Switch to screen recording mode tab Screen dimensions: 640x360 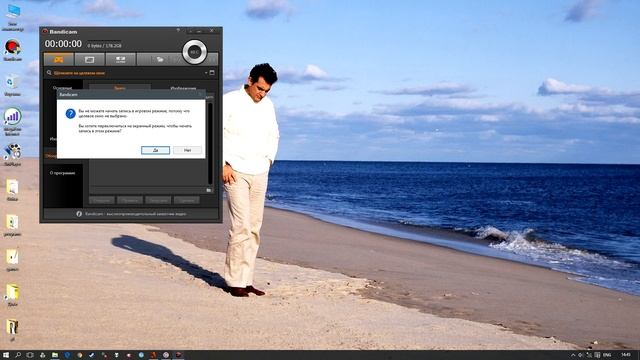(89, 60)
